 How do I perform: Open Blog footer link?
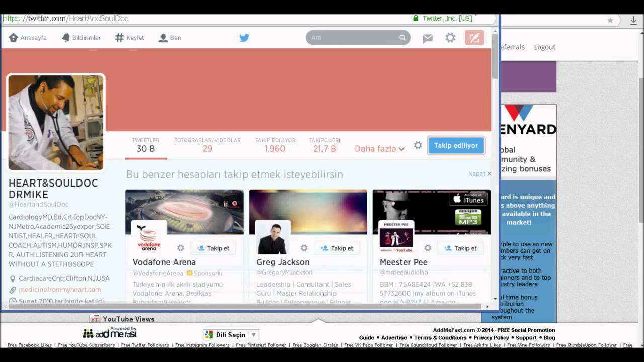coord(549,338)
